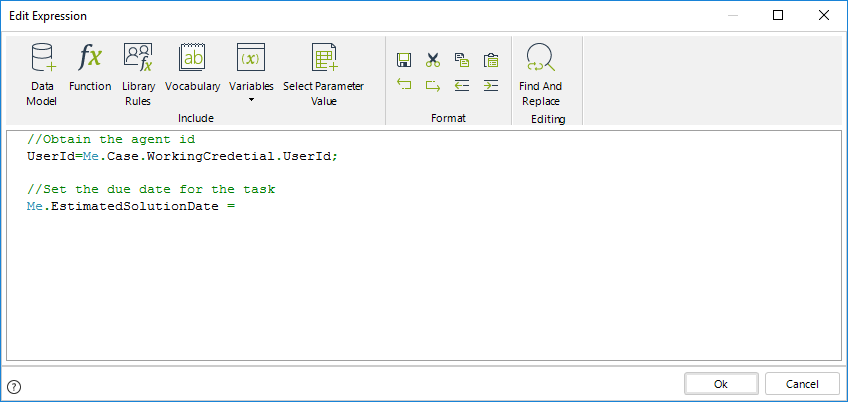
Task: Redo the last undone edit
Action: 433,86
